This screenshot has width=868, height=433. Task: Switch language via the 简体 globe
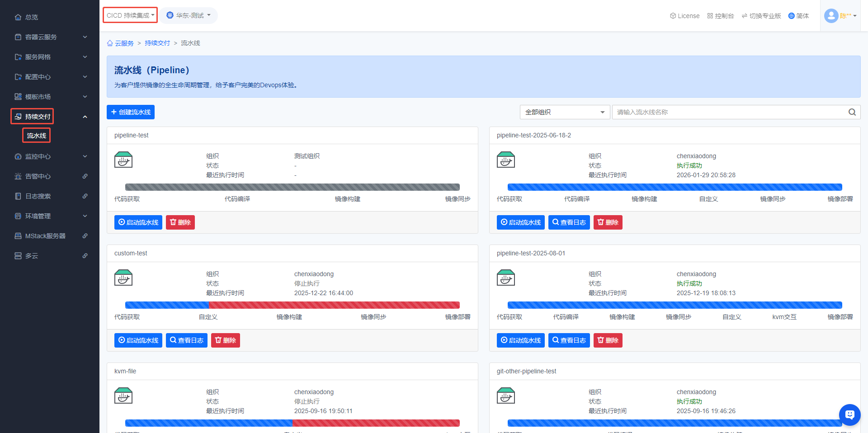pyautogui.click(x=798, y=16)
